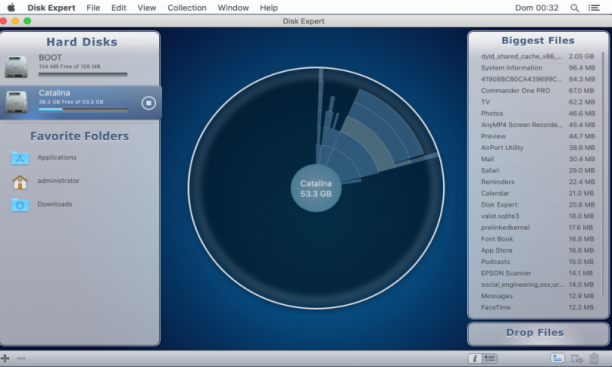Image resolution: width=612 pixels, height=367 pixels.
Task: Select the Catalina drive icon
Action: [16, 102]
